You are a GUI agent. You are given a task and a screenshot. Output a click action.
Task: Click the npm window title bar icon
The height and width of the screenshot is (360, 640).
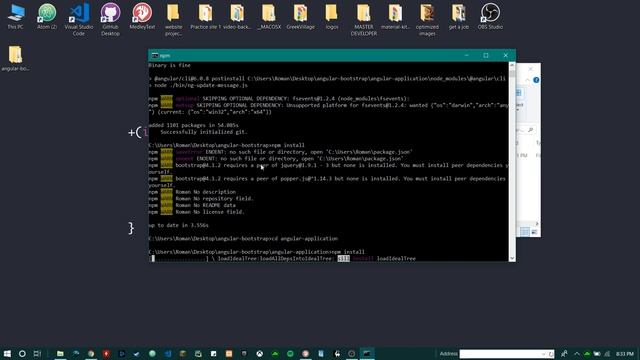tap(155, 56)
